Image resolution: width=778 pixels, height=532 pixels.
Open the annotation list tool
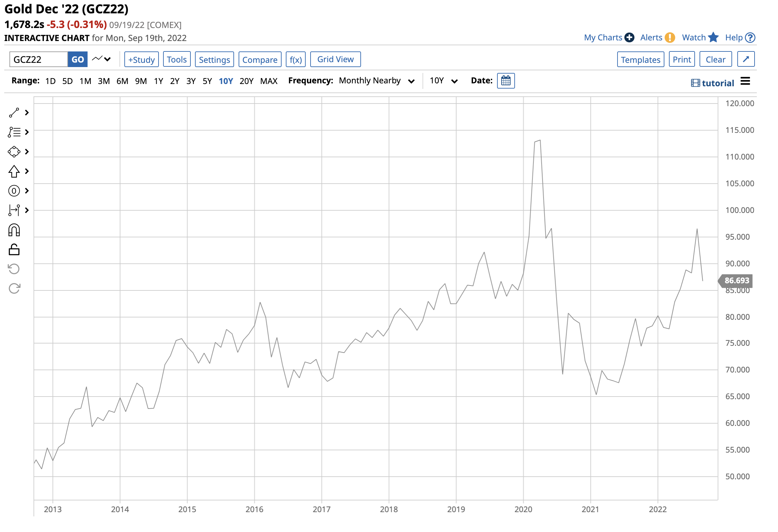(x=14, y=132)
